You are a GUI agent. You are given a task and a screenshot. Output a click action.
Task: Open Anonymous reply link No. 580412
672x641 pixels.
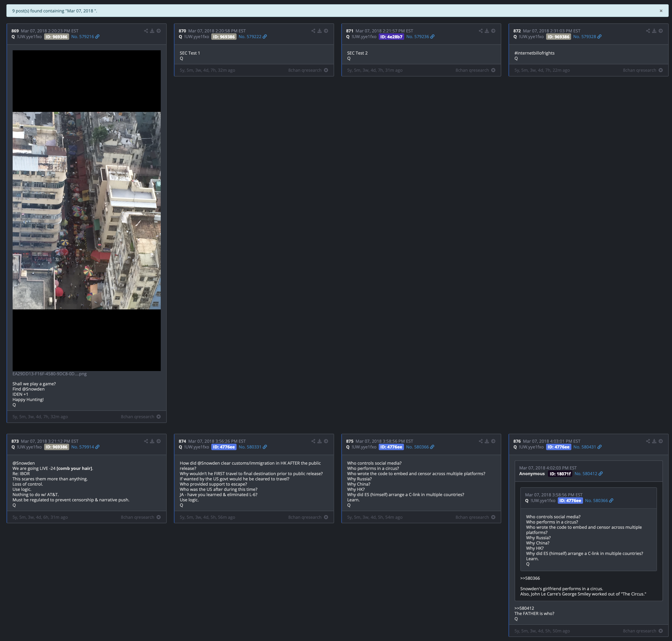coord(589,473)
